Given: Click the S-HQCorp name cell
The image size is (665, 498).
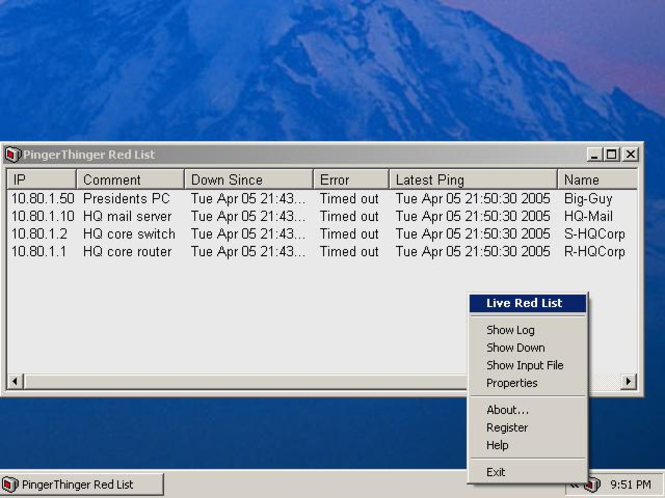Looking at the screenshot, I should (595, 234).
